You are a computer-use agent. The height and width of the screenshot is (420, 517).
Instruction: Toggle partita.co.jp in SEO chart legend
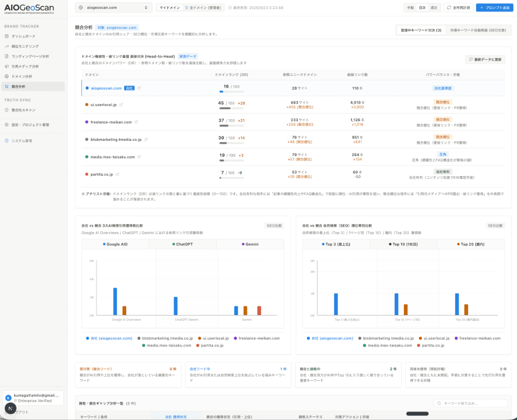431,345
